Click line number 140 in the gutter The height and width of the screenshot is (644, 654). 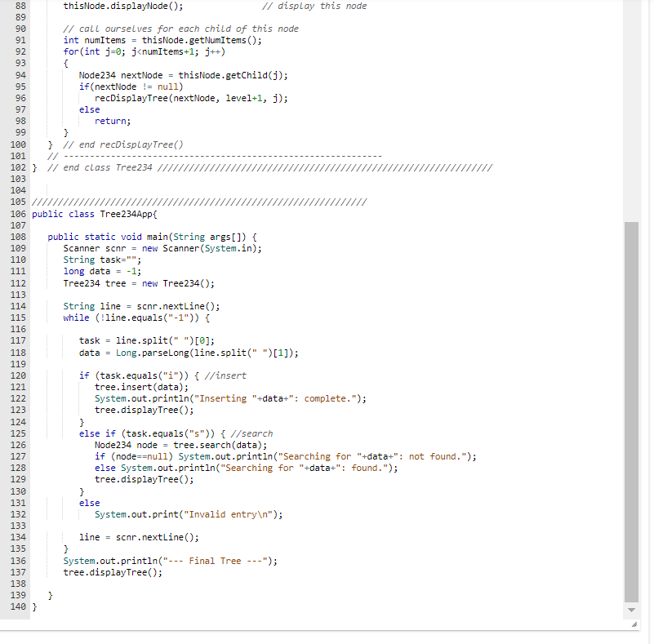tap(18, 606)
